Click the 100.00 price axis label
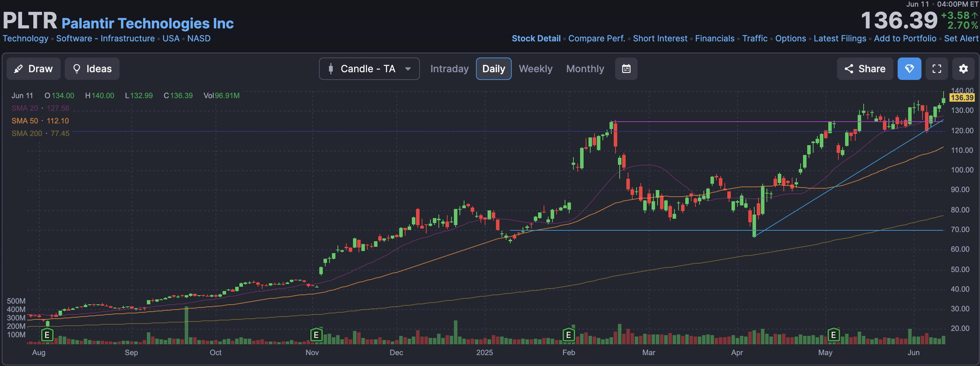This screenshot has width=980, height=366. coord(962,170)
